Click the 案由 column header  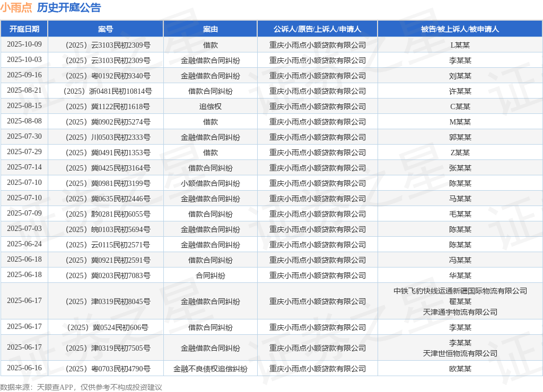point(210,29)
